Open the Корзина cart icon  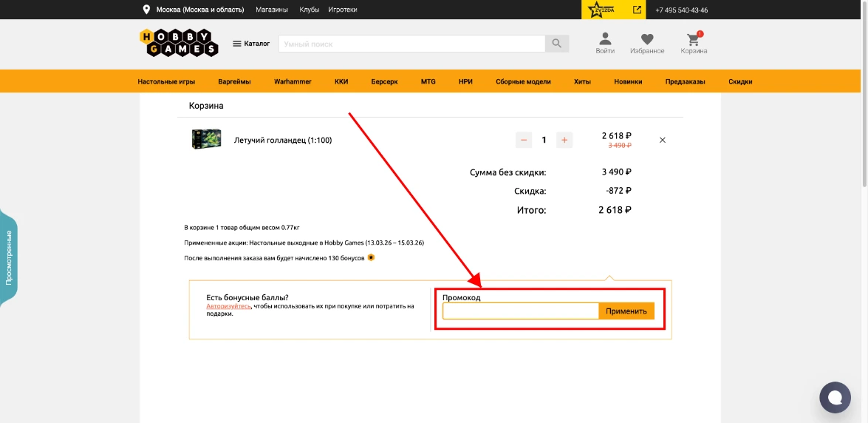(694, 43)
